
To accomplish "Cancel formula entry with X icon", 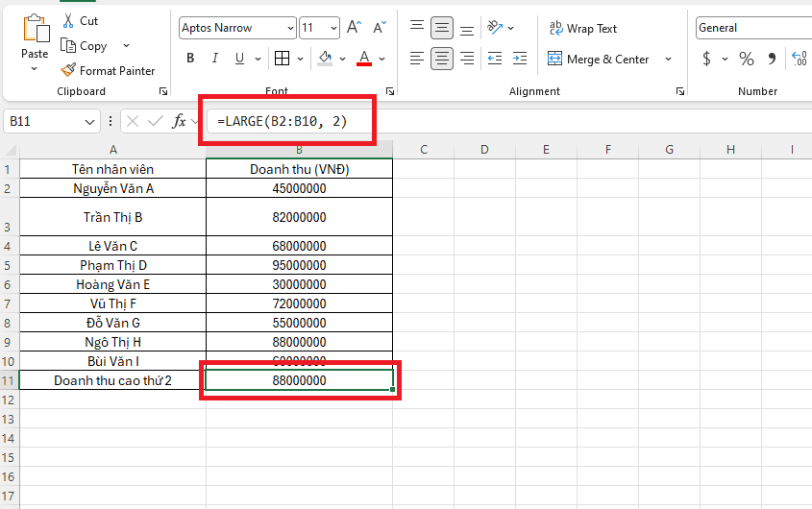I will click(133, 122).
